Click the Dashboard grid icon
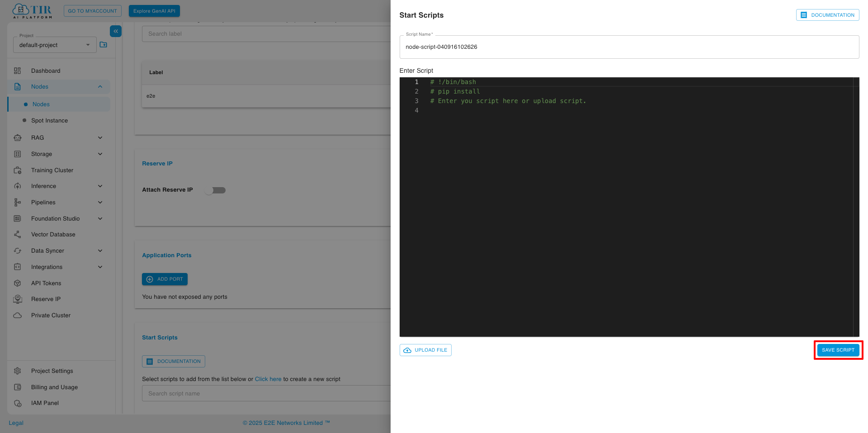This screenshot has width=868, height=433. click(18, 71)
